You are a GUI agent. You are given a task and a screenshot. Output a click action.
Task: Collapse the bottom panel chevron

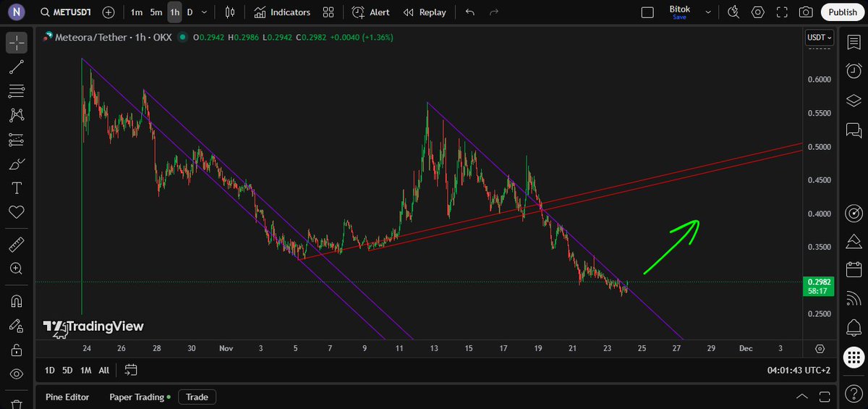(801, 397)
